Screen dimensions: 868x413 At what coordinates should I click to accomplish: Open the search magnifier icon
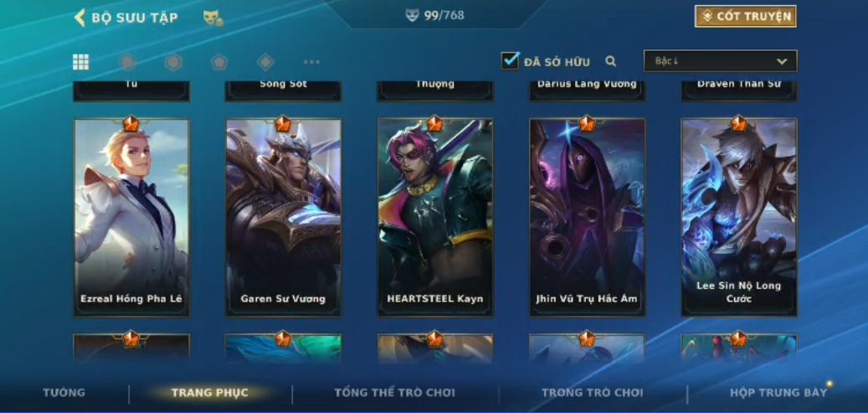click(x=610, y=61)
